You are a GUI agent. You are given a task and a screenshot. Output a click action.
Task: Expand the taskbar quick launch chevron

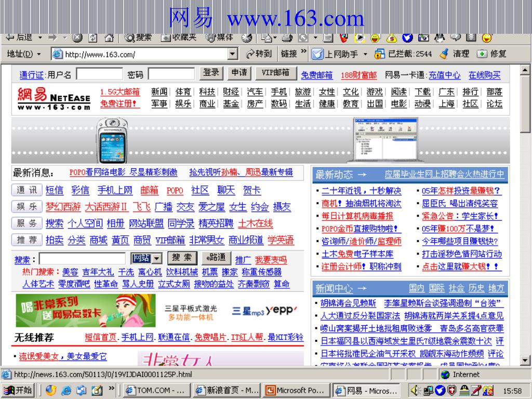(112, 389)
